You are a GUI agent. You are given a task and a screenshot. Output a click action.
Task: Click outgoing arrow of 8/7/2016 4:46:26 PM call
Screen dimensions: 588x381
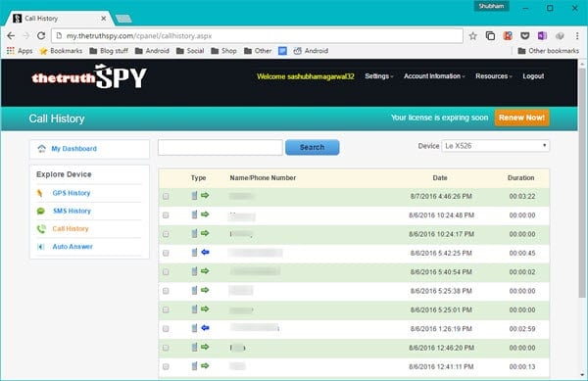tap(205, 195)
